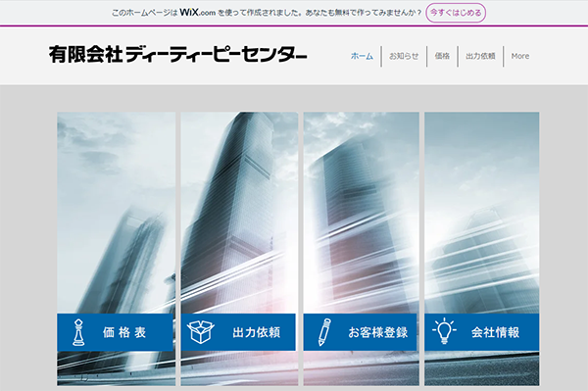588x391 pixels.
Task: Click the building photo panel above 価格表
Action: [116, 213]
